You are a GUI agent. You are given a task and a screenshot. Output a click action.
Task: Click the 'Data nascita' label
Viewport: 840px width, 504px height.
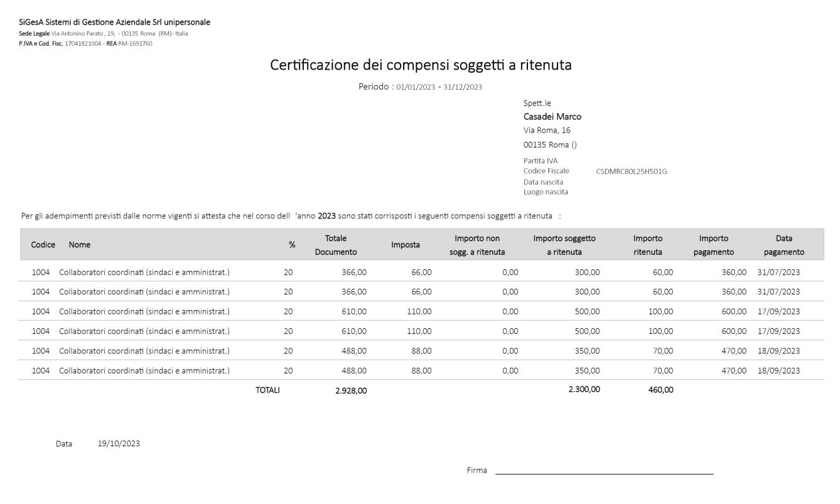pos(543,182)
